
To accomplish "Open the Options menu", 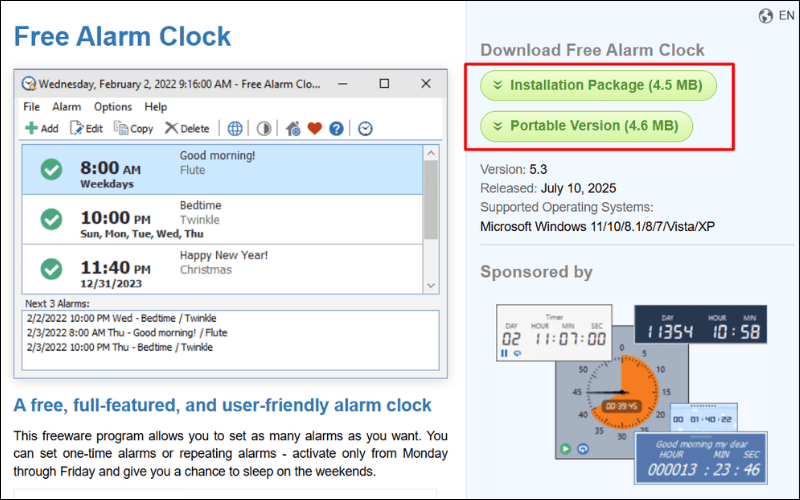I will click(x=113, y=107).
